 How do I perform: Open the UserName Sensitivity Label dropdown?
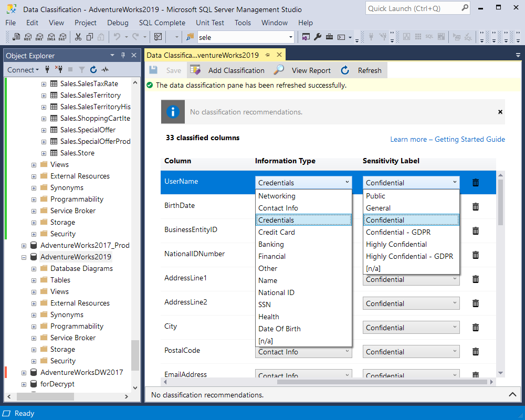pos(411,183)
